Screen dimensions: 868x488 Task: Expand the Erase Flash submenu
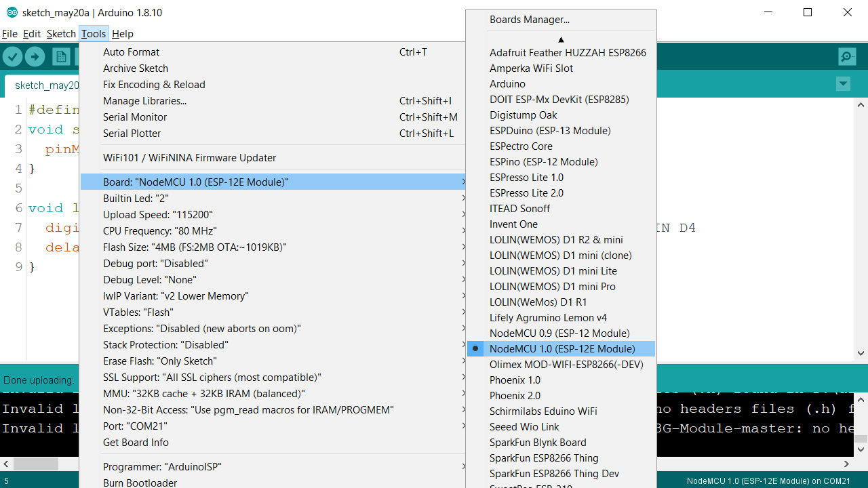(274, 361)
